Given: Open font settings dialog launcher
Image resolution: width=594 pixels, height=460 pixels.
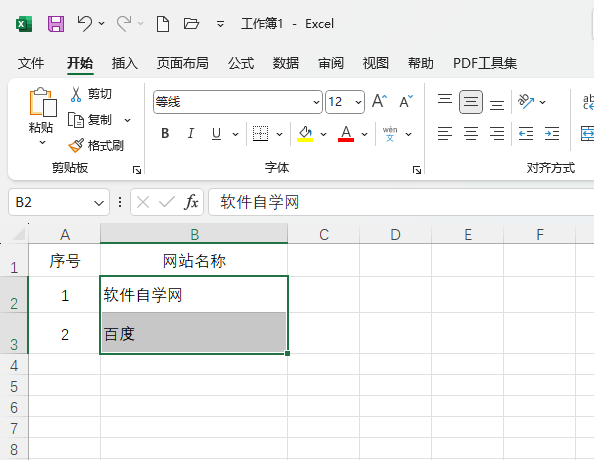Looking at the screenshot, I should point(417,170).
